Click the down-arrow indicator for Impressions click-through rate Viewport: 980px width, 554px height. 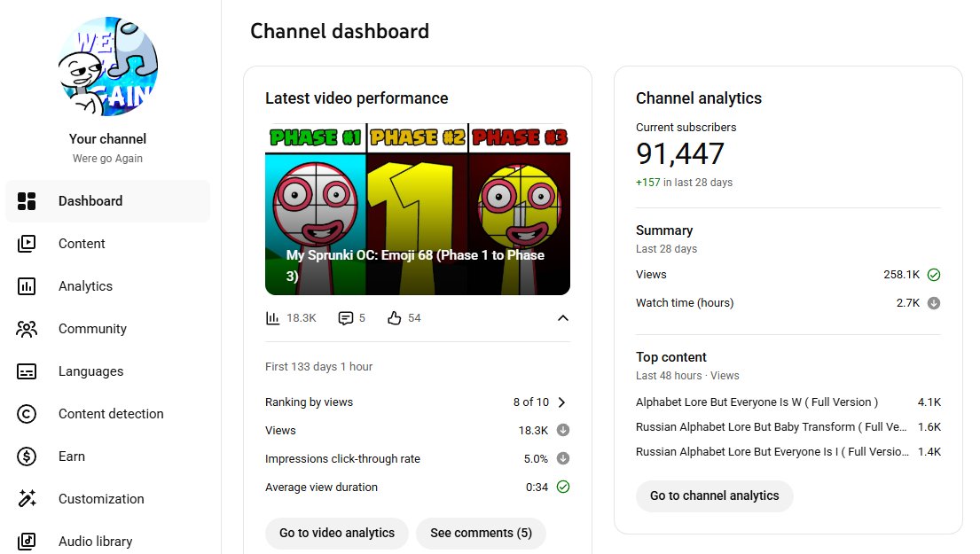[x=563, y=458]
